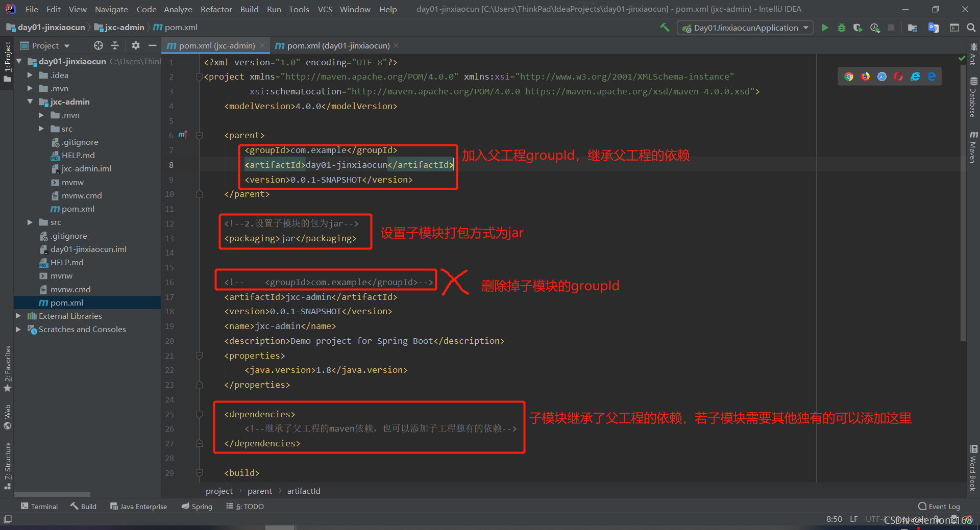Viewport: 980px width, 530px height.
Task: Expand the .idea folder
Action: 30,75
